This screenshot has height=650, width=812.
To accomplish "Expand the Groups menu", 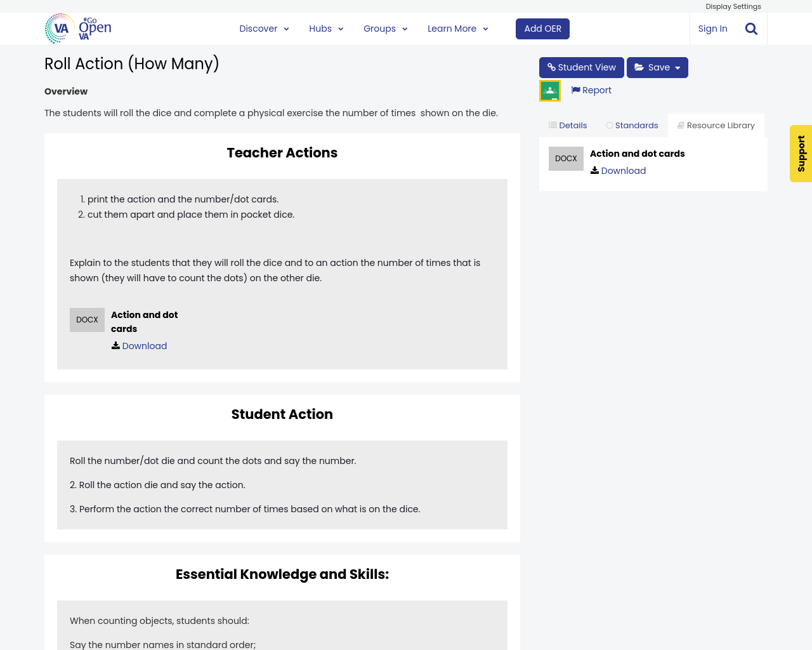I will pyautogui.click(x=385, y=29).
